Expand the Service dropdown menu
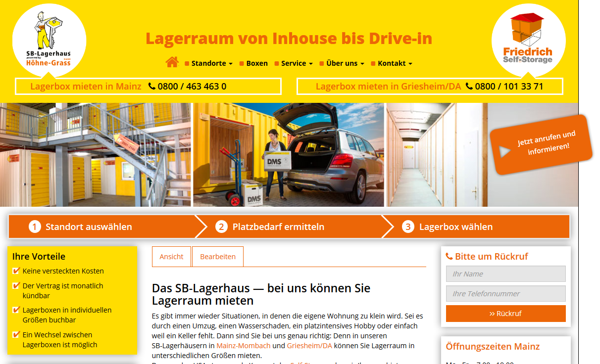 click(297, 63)
